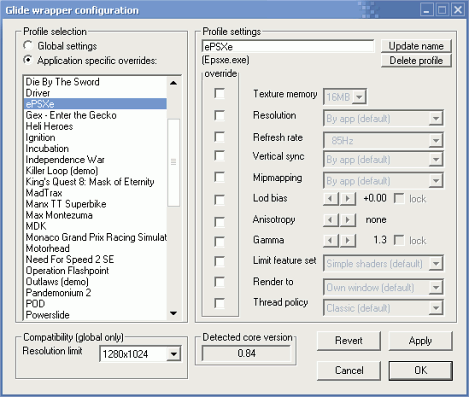Enable override checkbox for Gamma
This screenshot has height=397, width=469.
tap(219, 241)
